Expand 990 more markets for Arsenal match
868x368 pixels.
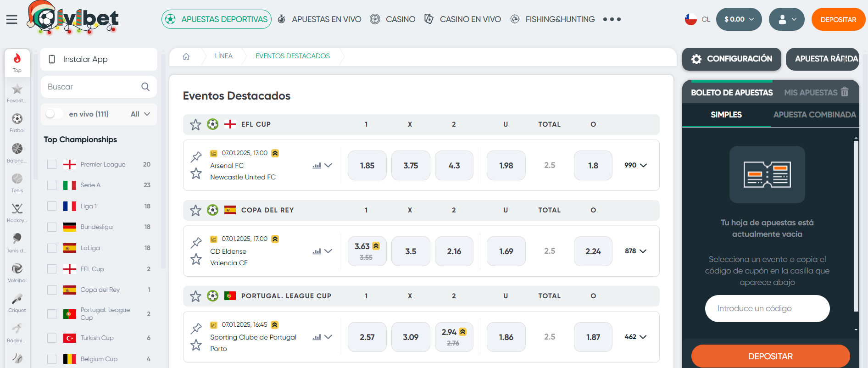pyautogui.click(x=635, y=165)
